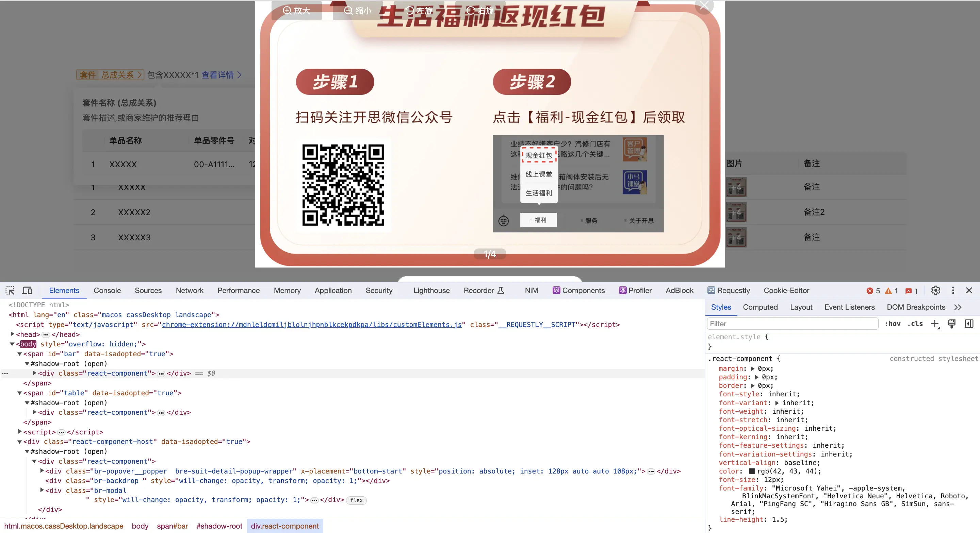Toggle device emulation mode
This screenshot has height=533, width=980.
pyautogui.click(x=27, y=290)
